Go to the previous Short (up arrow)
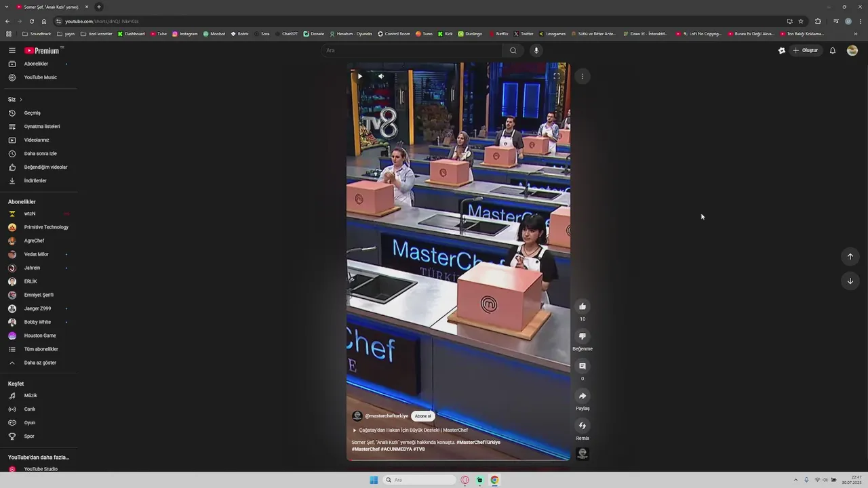 850,256
